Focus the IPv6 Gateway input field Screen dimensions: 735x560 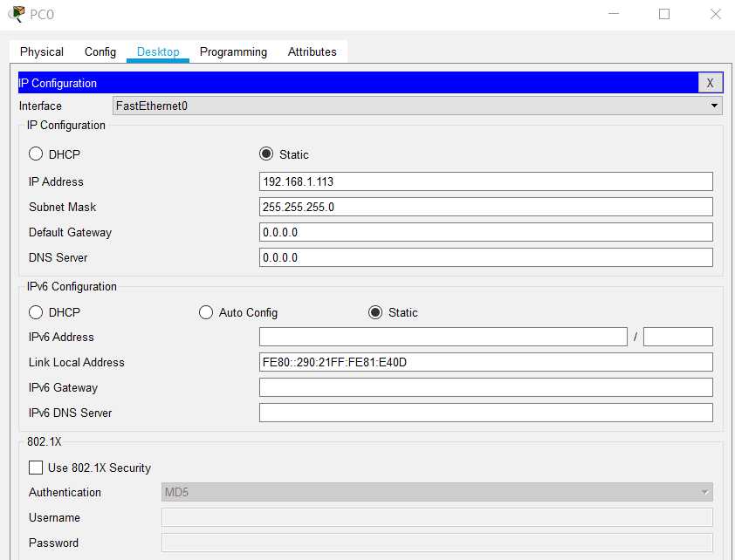point(485,387)
